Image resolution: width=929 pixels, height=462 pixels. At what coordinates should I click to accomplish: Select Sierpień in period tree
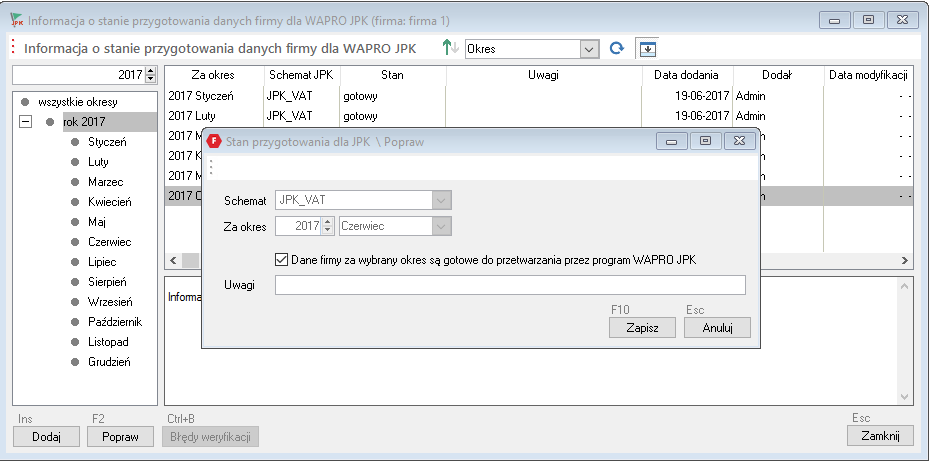pyautogui.click(x=107, y=282)
